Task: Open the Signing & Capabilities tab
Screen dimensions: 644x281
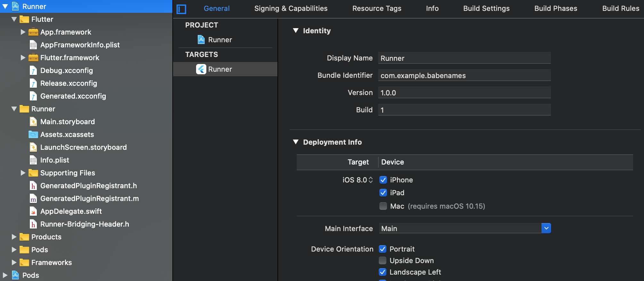Action: coord(291,9)
